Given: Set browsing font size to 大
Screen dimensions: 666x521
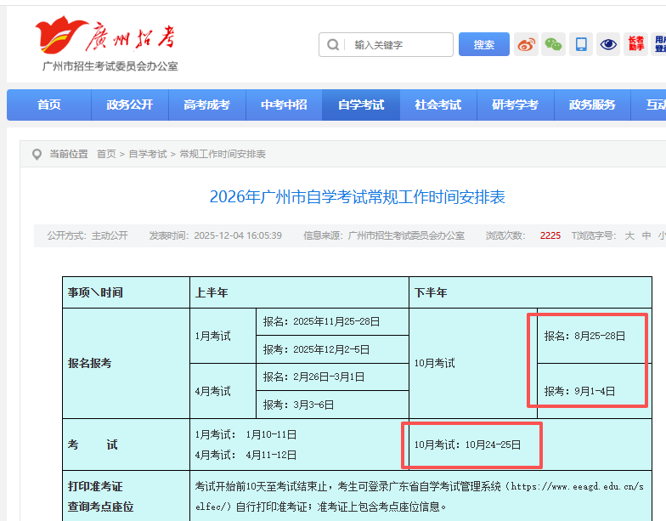Looking at the screenshot, I should click(x=629, y=236).
